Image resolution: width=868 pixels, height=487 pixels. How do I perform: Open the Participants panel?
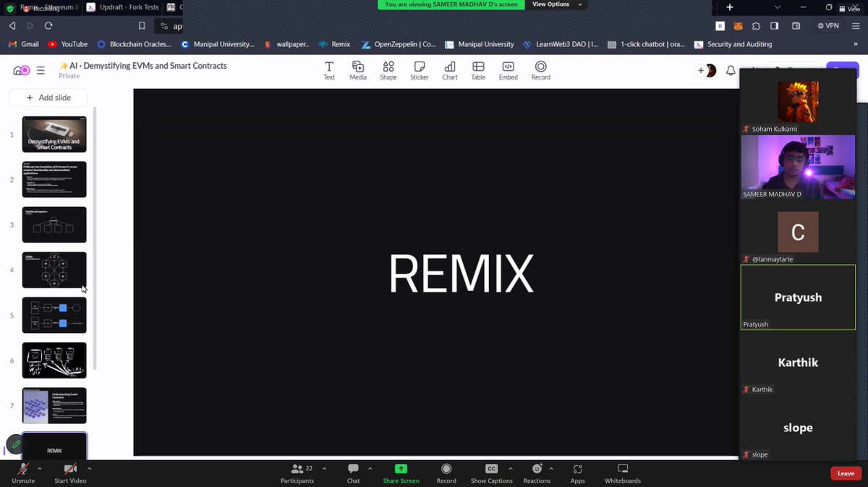click(x=297, y=473)
